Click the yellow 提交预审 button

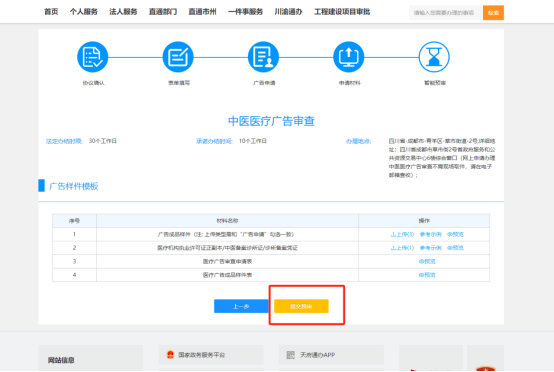(301, 306)
